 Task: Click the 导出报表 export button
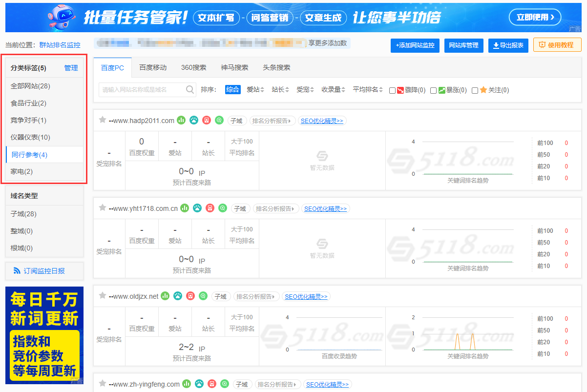pos(508,45)
